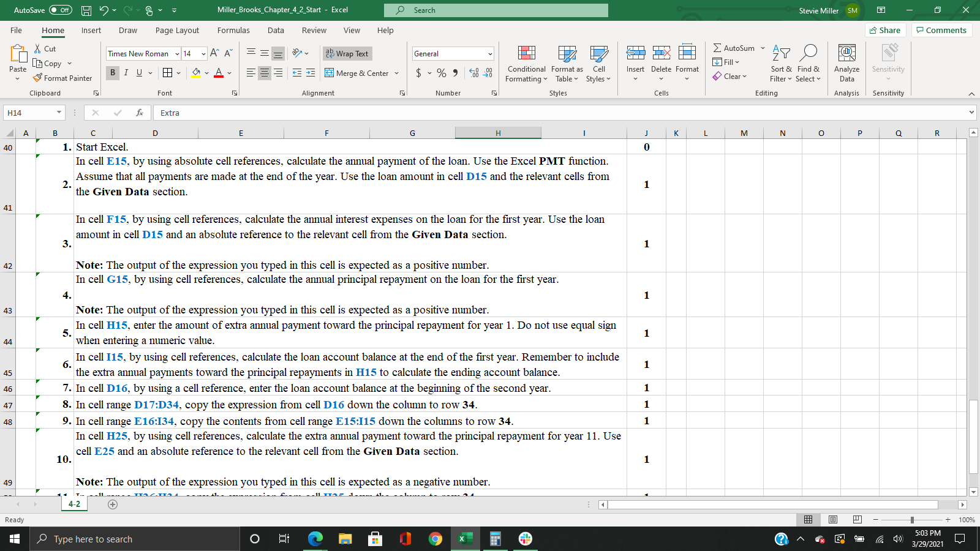This screenshot has height=551, width=980.
Task: Open the Fill dropdown
Action: pyautogui.click(x=726, y=62)
